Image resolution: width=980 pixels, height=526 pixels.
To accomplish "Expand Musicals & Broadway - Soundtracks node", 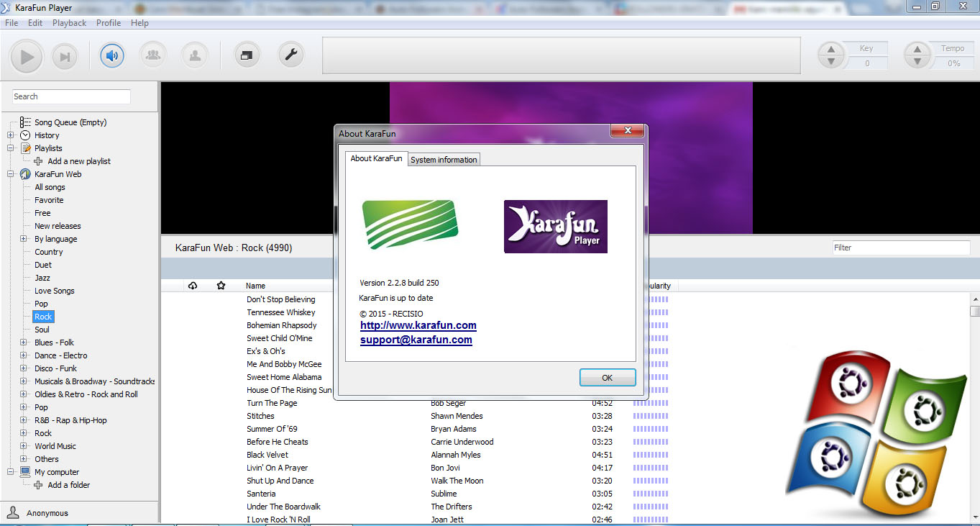I will tap(24, 381).
